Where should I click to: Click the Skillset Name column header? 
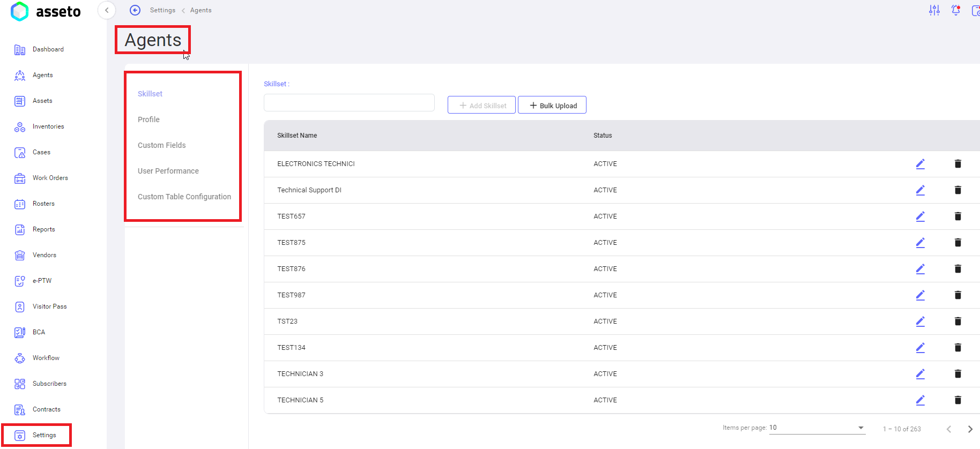pyautogui.click(x=297, y=136)
